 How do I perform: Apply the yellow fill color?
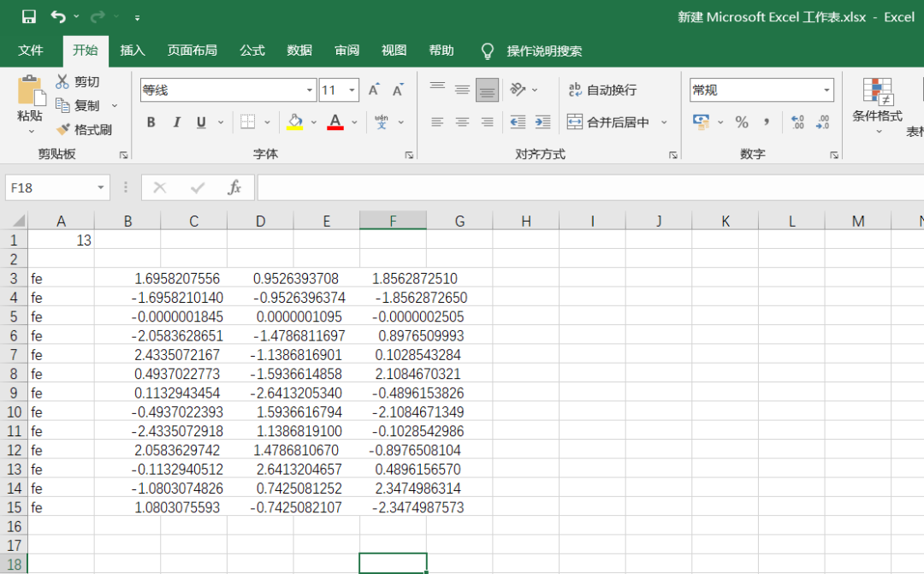pyautogui.click(x=294, y=122)
